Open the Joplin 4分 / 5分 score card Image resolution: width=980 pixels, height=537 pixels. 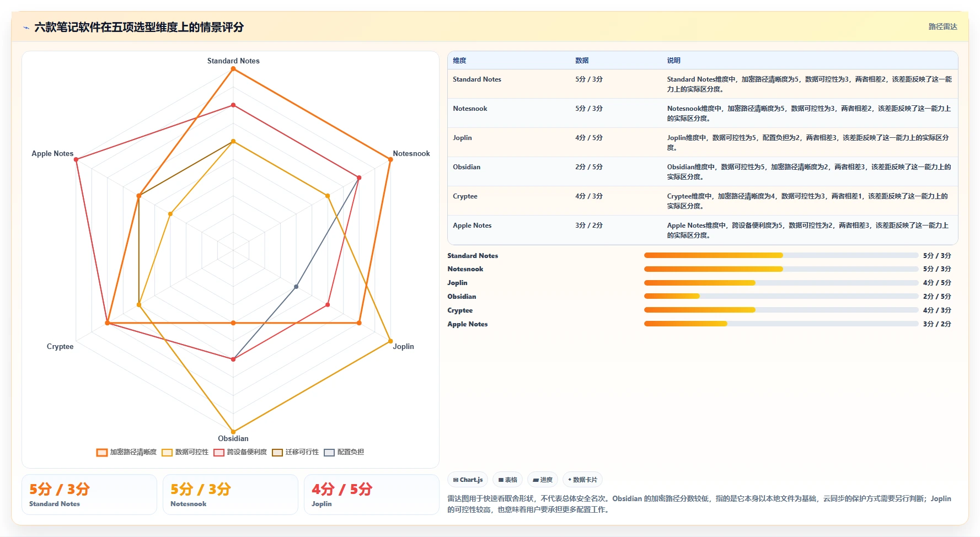click(372, 495)
